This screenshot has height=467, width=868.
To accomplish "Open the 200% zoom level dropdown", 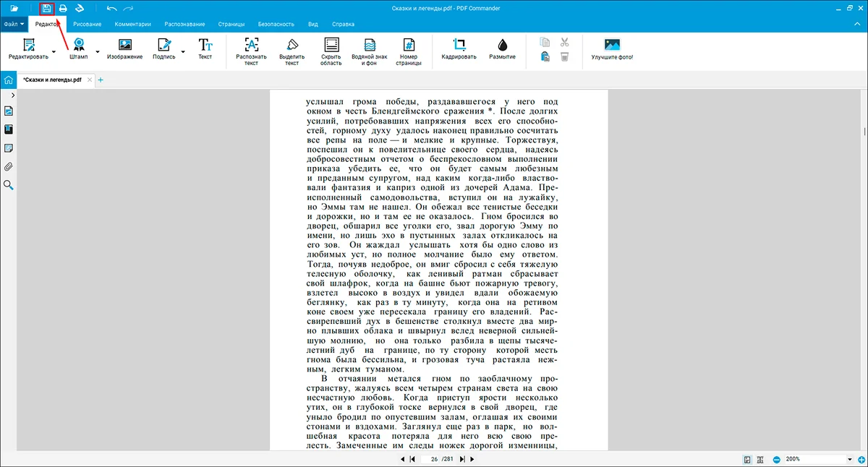I will tap(851, 460).
